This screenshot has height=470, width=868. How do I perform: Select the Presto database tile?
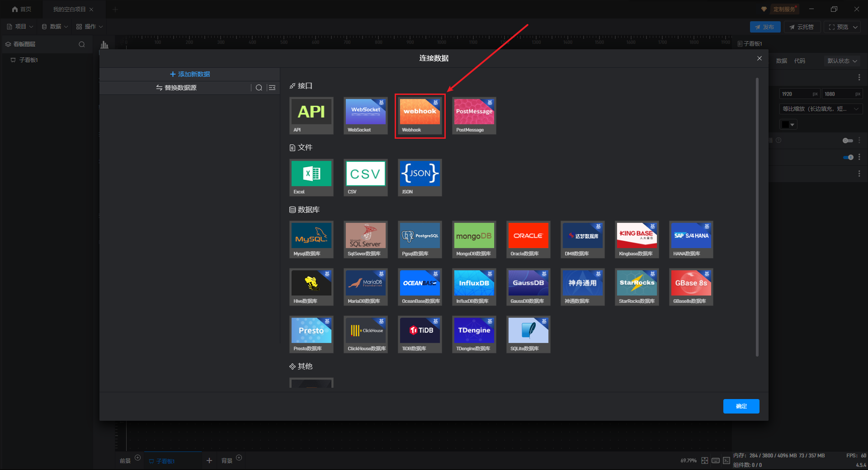[x=311, y=334]
